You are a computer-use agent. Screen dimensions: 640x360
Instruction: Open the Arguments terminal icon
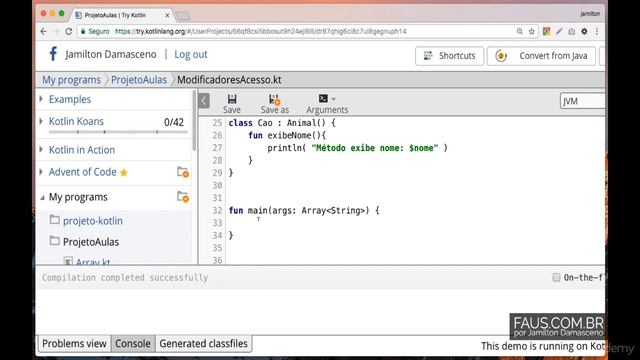click(323, 98)
